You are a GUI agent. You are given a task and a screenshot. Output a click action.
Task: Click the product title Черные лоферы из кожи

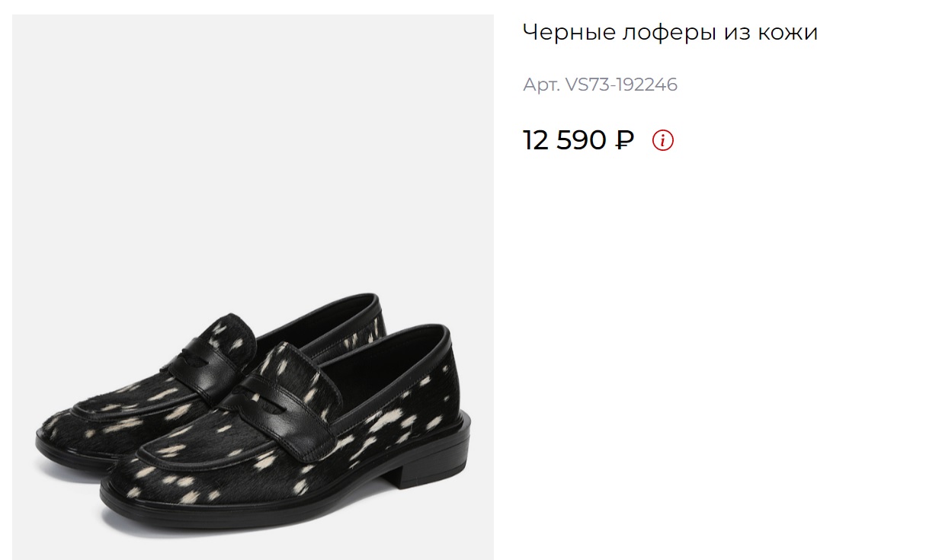pyautogui.click(x=670, y=33)
